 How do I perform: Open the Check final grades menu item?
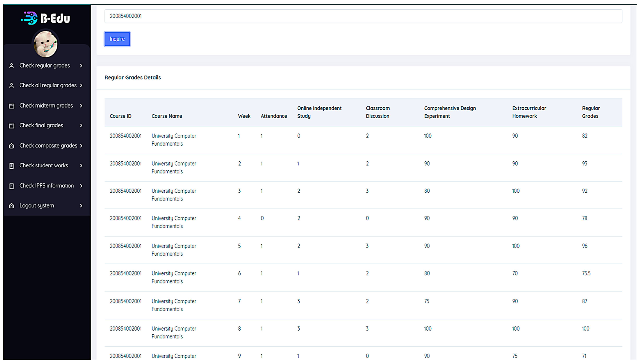(41, 125)
